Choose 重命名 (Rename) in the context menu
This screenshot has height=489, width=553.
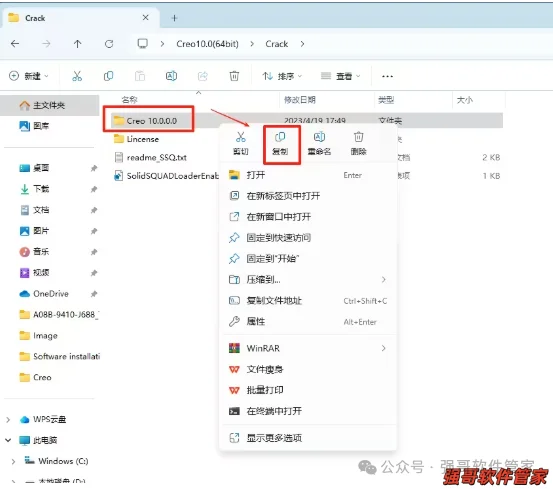point(319,143)
